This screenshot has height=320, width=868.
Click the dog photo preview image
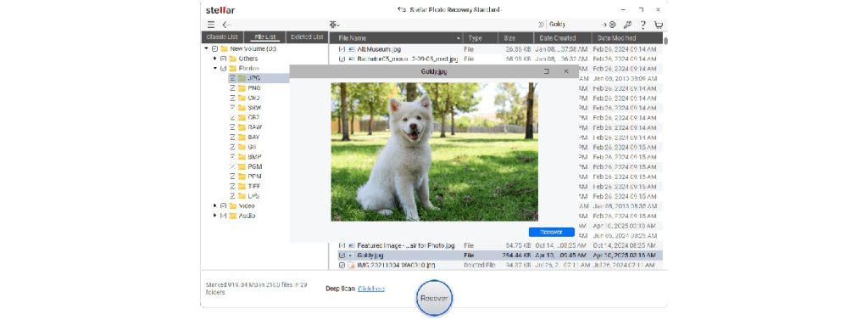pyautogui.click(x=434, y=152)
